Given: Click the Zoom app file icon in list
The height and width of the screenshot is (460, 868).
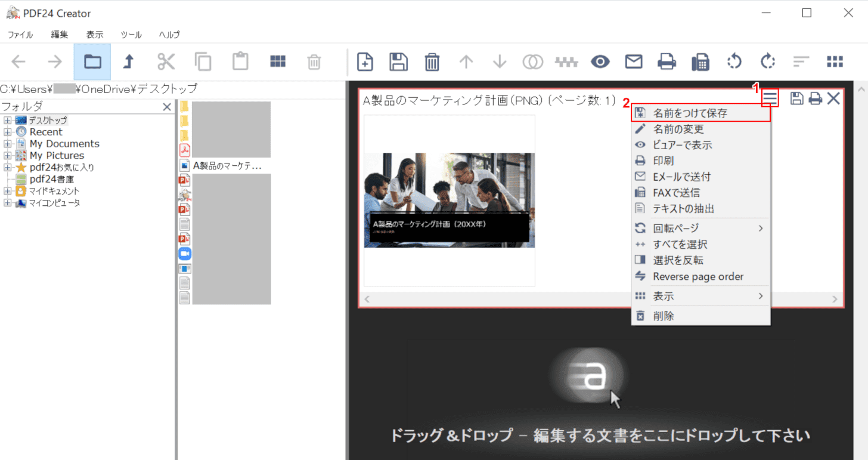Looking at the screenshot, I should coord(185,254).
